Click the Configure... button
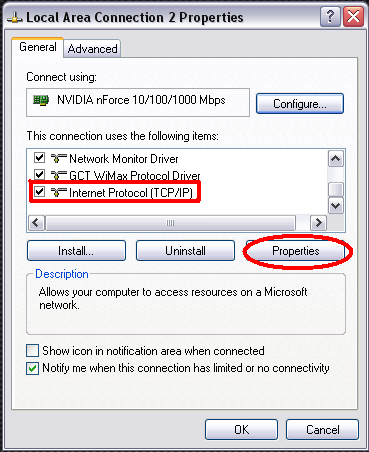 [300, 104]
